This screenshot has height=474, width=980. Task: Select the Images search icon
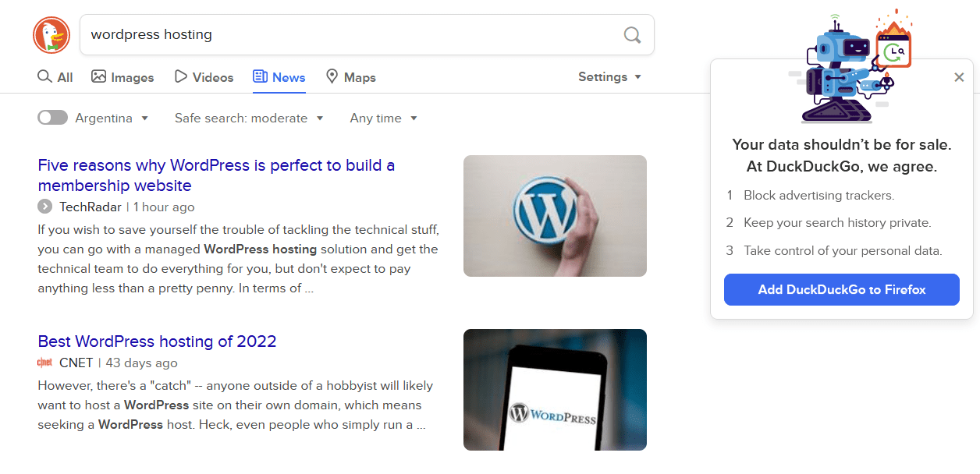click(101, 76)
